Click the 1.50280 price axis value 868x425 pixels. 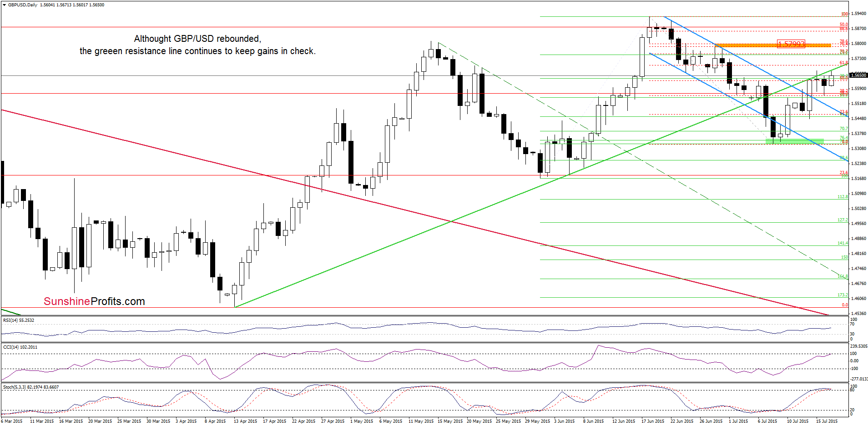tap(858, 209)
